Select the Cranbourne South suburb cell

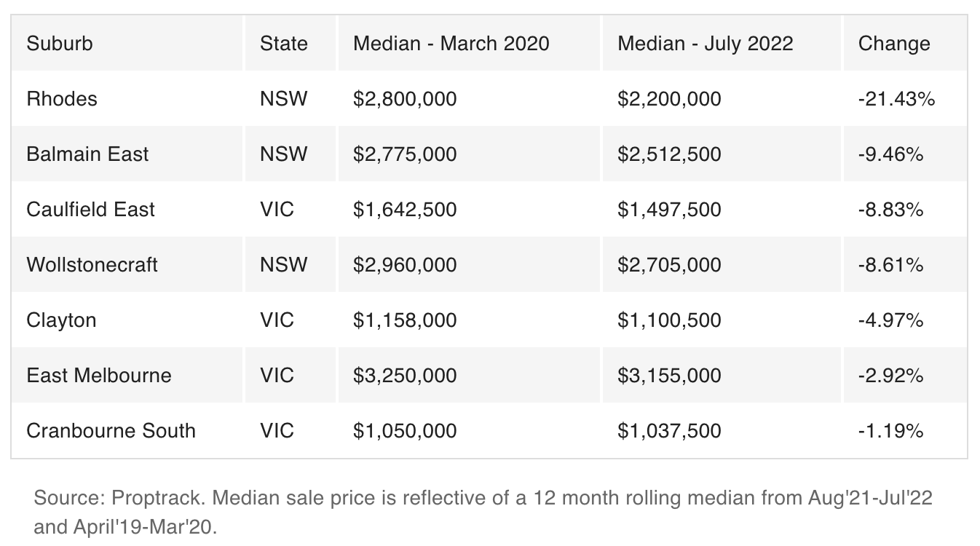click(111, 431)
